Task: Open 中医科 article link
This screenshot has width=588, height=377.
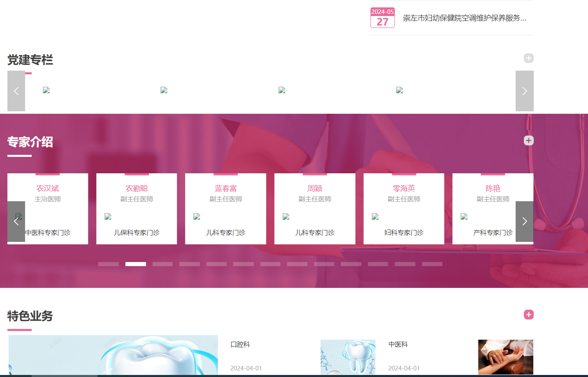Action: point(398,345)
